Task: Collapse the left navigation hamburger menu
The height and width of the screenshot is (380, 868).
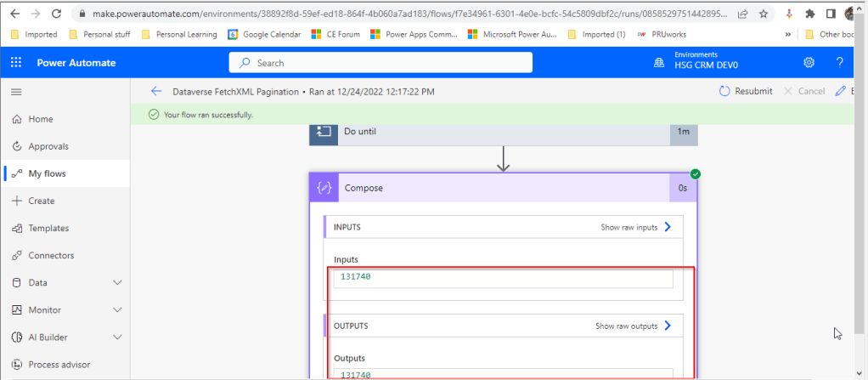Action: coord(16,91)
